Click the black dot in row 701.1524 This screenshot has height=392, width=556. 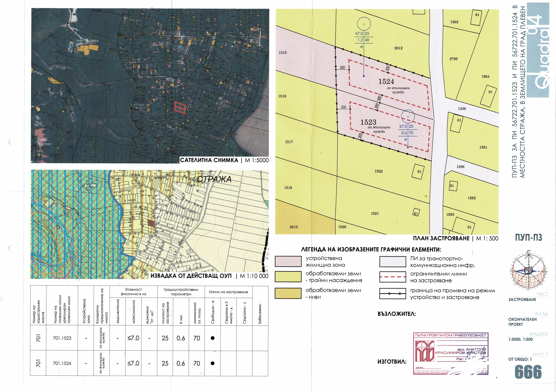click(x=213, y=363)
